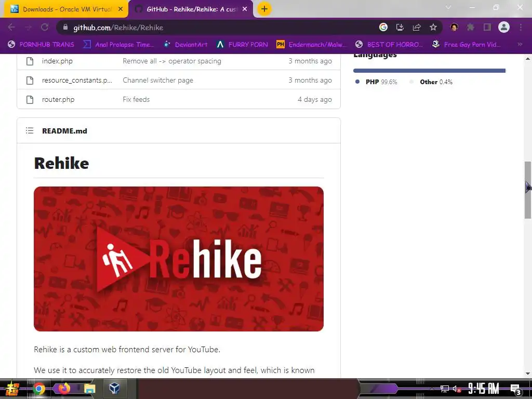Click '4 days ago' timestamp for router.php
Viewport: 532px width, 399px height.
click(315, 99)
